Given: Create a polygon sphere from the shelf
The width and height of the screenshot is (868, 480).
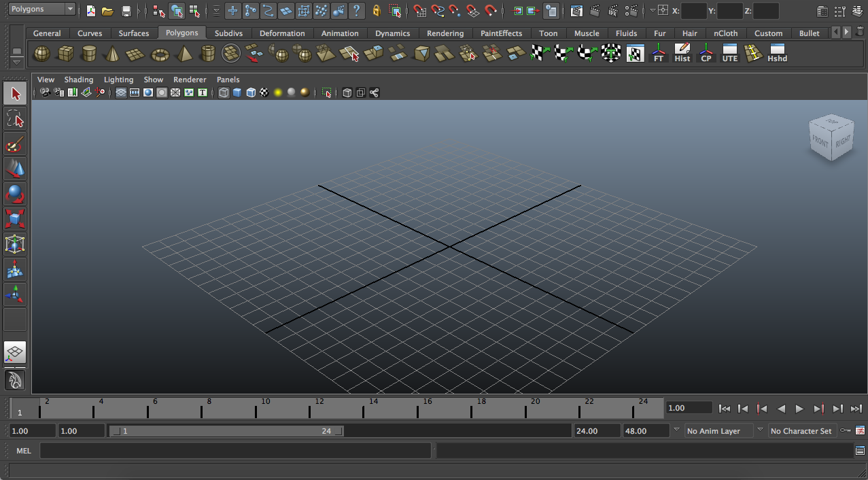Looking at the screenshot, I should click(41, 52).
